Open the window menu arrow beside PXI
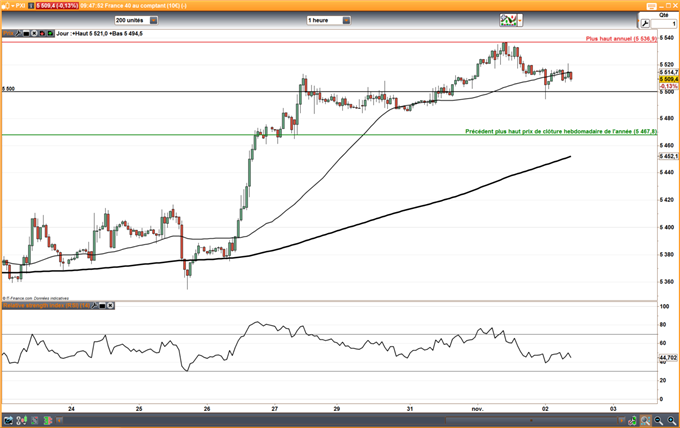 coord(12,6)
